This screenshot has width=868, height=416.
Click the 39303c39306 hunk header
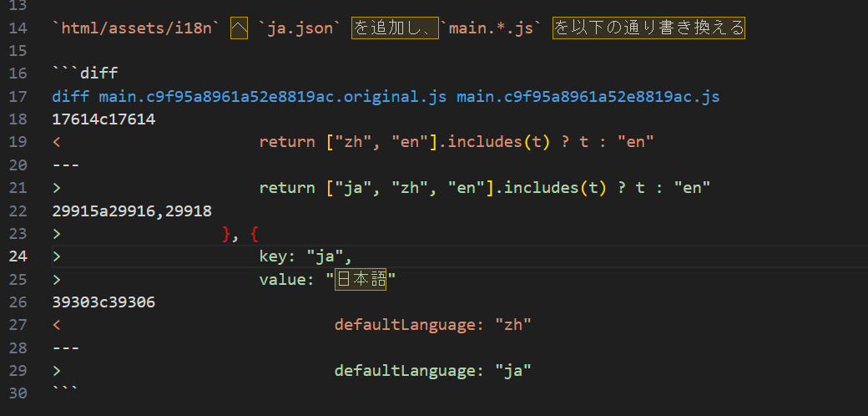(103, 302)
